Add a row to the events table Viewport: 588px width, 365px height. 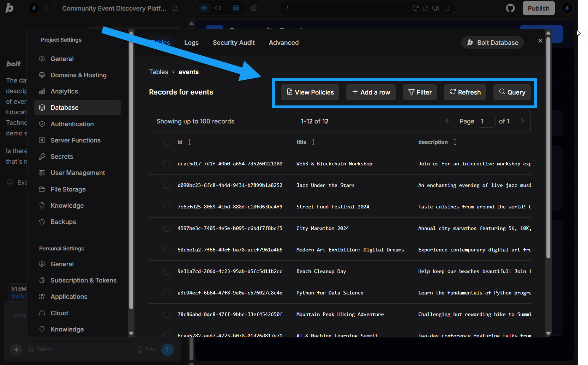tap(371, 92)
